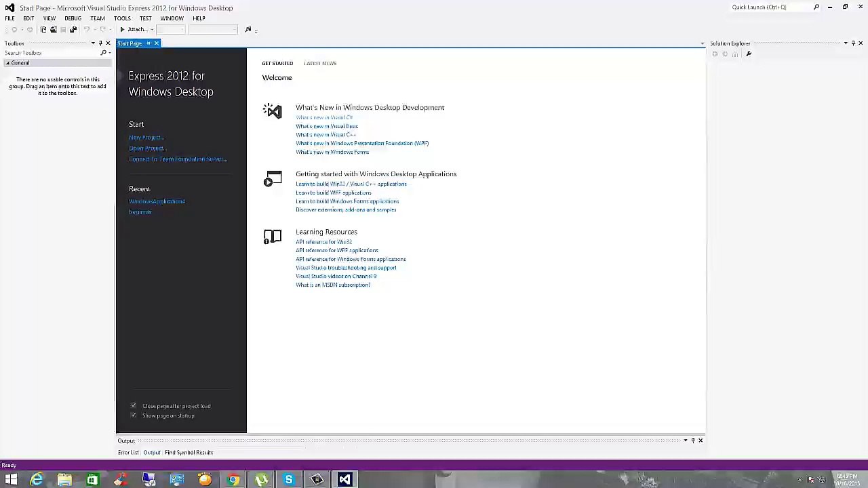Image resolution: width=868 pixels, height=488 pixels.
Task: Click the Solution Explorer wrench properties icon
Action: coord(749,54)
